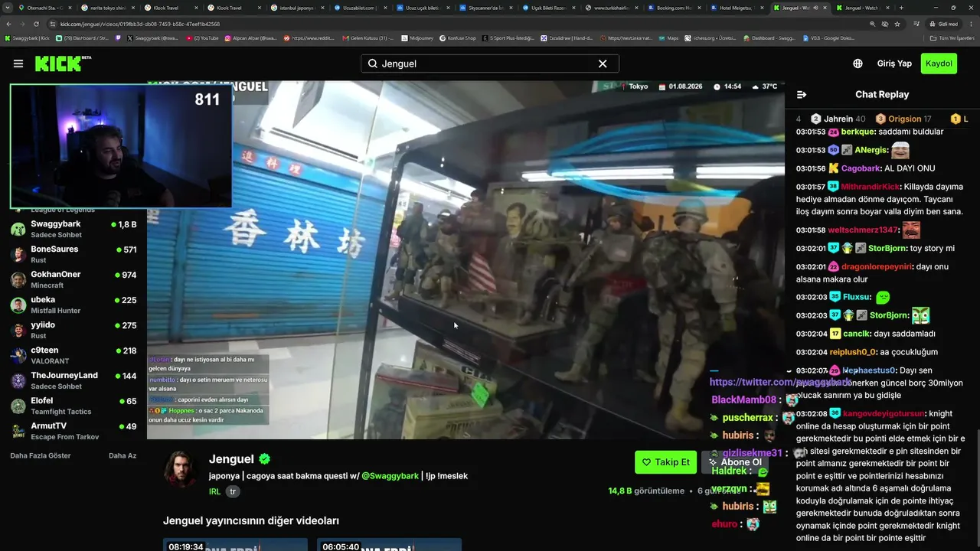This screenshot has height=551, width=980.
Task: Click the IRL category link
Action: (x=215, y=491)
